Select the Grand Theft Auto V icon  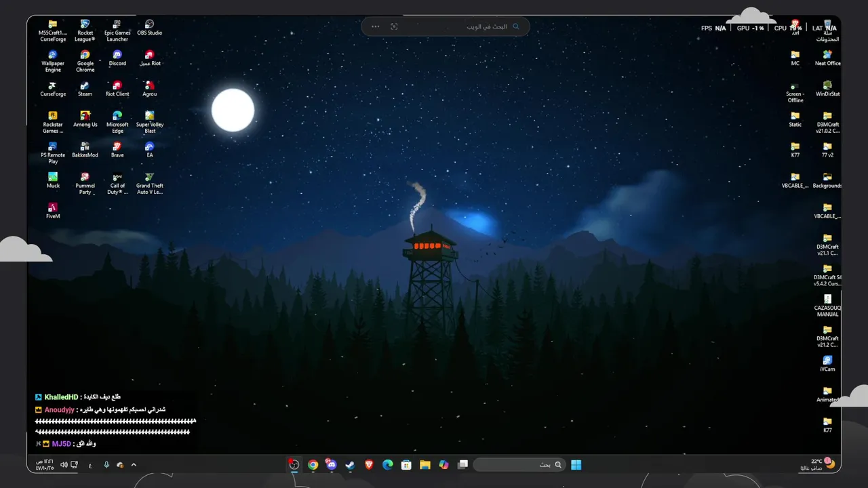pos(150,184)
